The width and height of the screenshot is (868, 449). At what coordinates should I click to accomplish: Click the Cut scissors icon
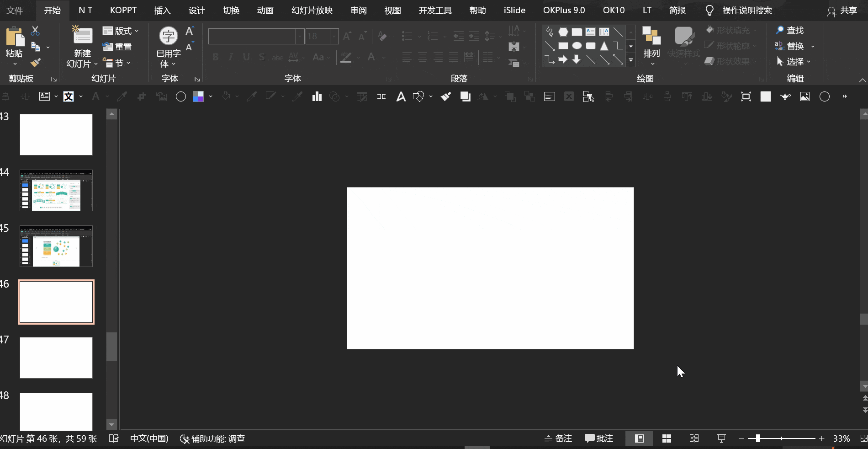(x=35, y=31)
